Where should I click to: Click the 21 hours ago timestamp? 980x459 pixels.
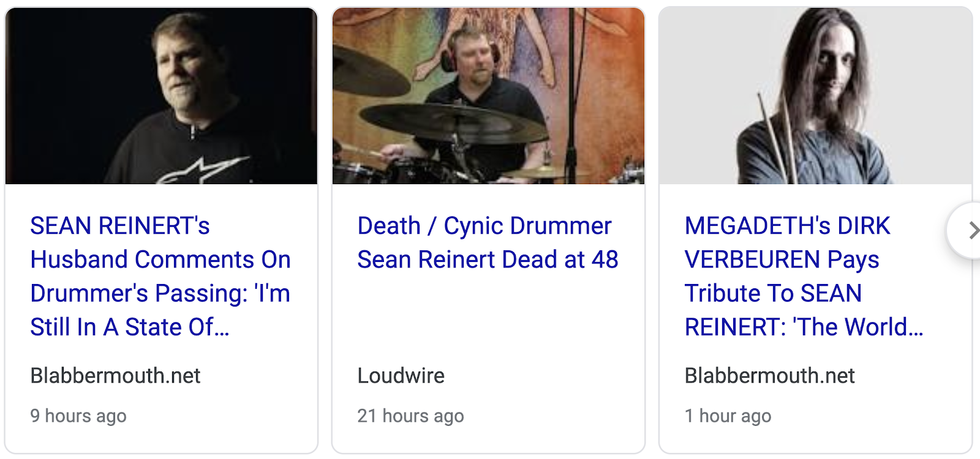(410, 416)
